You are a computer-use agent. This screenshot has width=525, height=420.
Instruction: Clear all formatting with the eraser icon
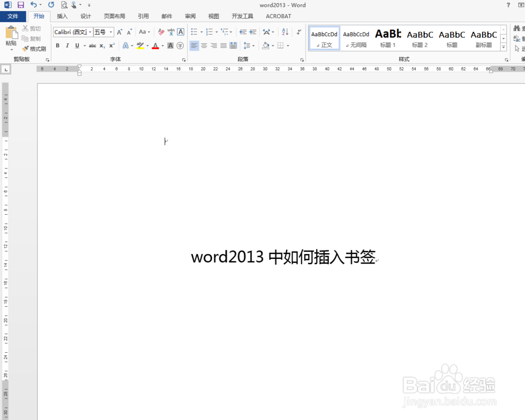(x=161, y=32)
